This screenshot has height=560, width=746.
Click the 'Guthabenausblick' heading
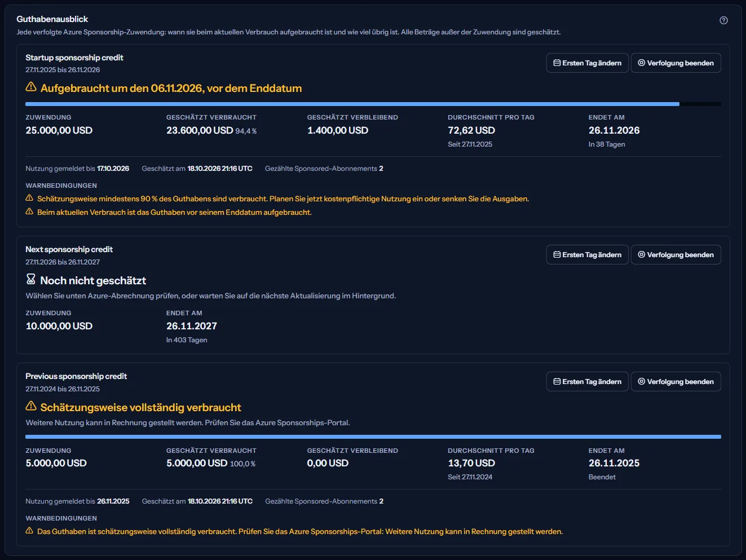point(52,19)
